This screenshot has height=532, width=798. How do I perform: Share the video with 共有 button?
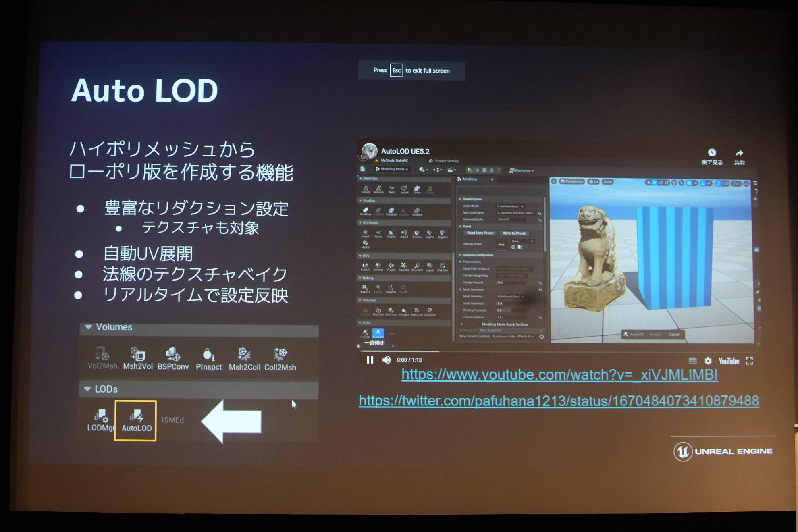(x=739, y=157)
